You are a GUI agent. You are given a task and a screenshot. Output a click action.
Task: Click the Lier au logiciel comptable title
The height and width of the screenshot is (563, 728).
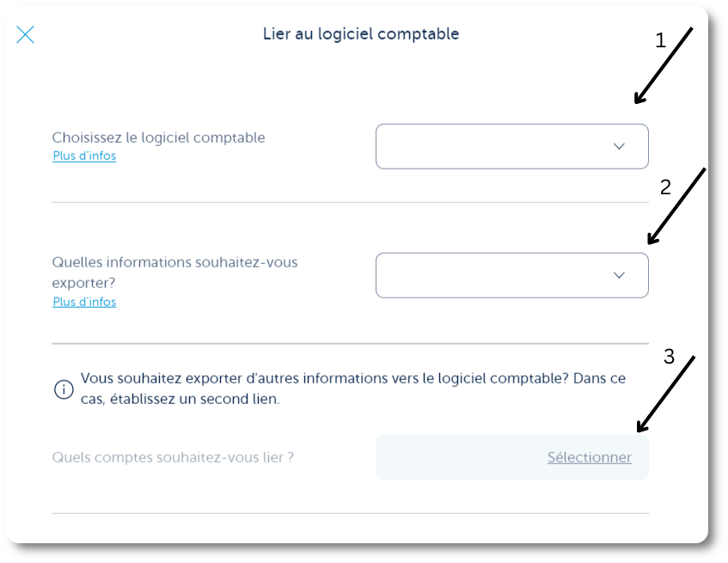tap(361, 34)
